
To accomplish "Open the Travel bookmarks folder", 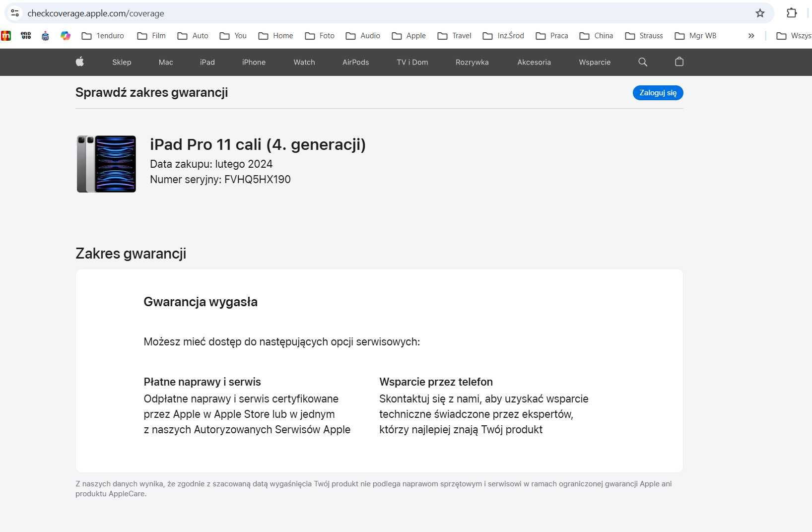I will tap(454, 36).
